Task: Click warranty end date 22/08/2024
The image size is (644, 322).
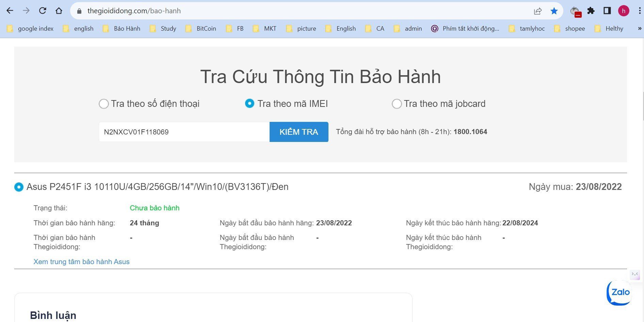Action: coord(520,223)
